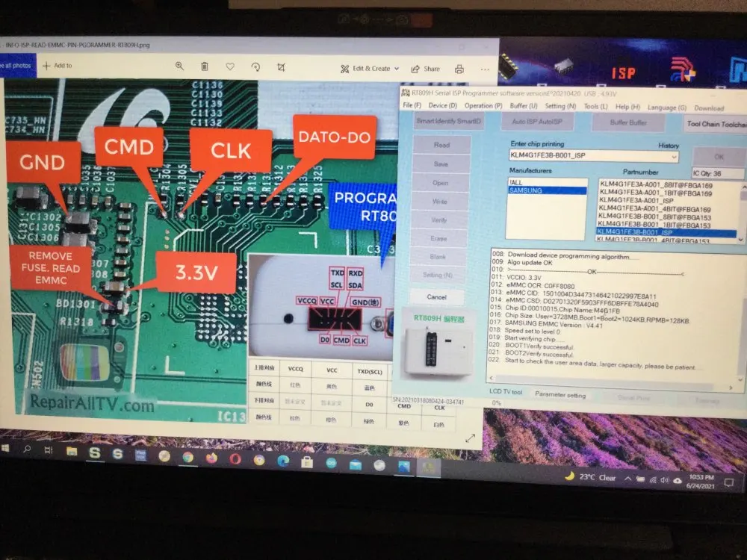
Task: Click the Verify button in RT809H
Action: click(x=439, y=220)
